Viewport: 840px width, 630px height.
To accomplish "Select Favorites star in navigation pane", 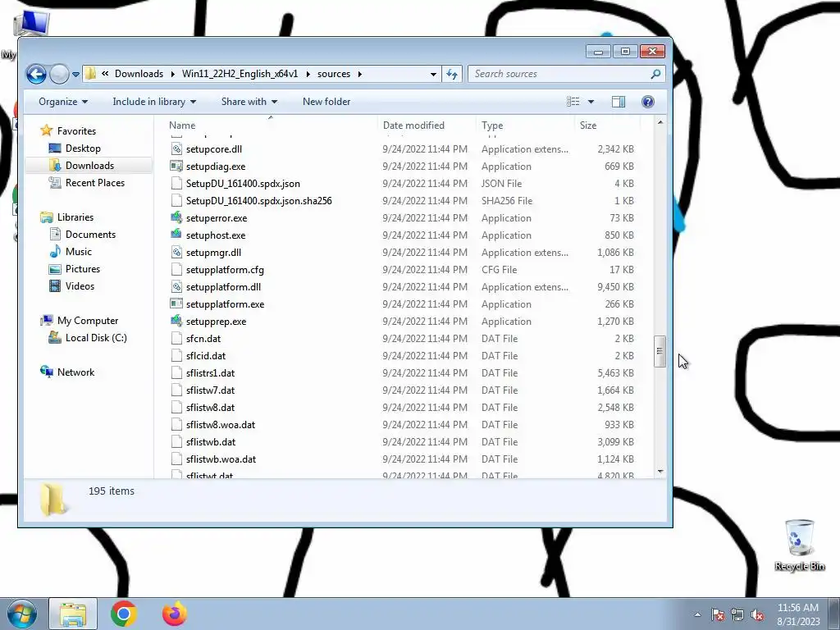I will pos(47,130).
